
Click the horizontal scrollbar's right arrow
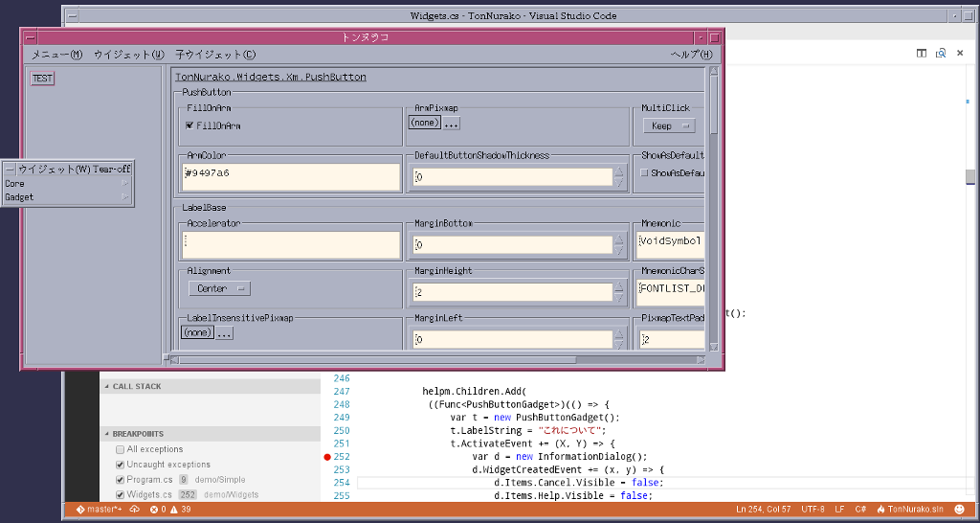[701, 360]
